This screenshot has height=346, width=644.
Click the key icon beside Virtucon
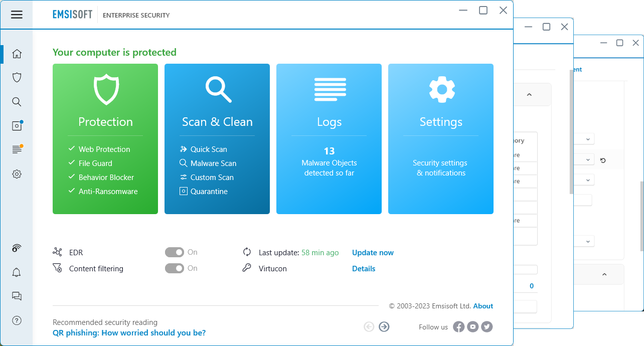tap(247, 268)
